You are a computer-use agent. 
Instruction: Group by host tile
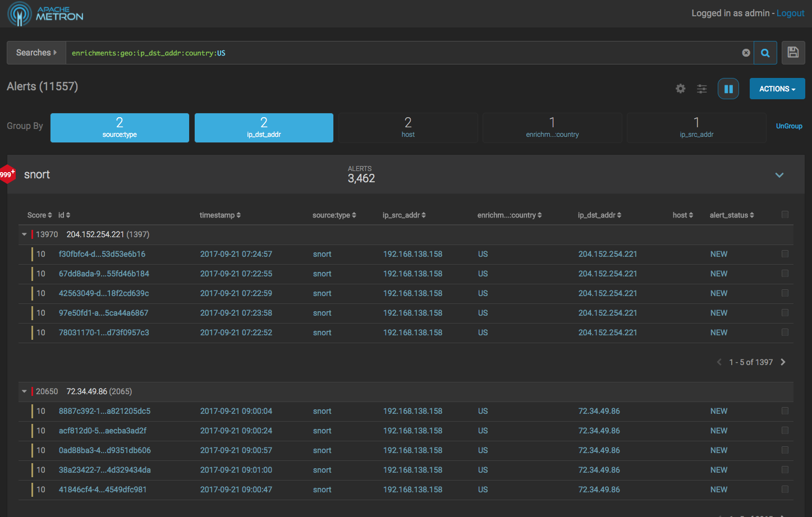click(x=408, y=128)
